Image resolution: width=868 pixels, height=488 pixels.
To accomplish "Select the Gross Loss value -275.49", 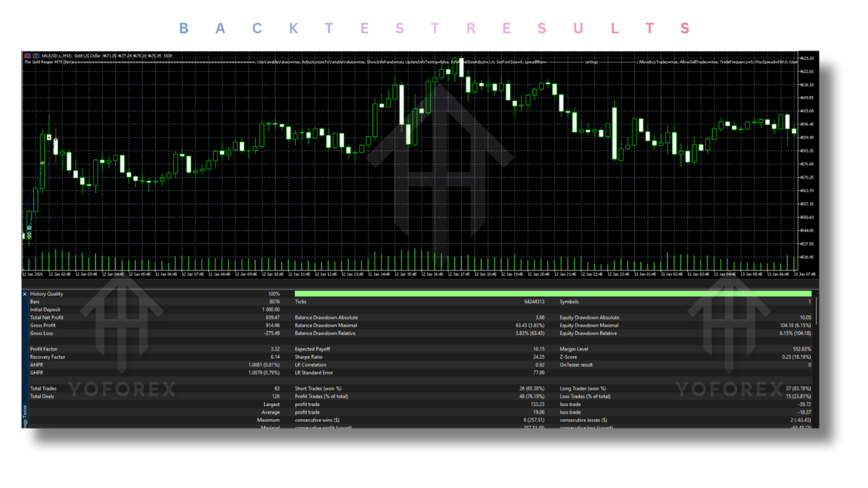I will [x=272, y=333].
